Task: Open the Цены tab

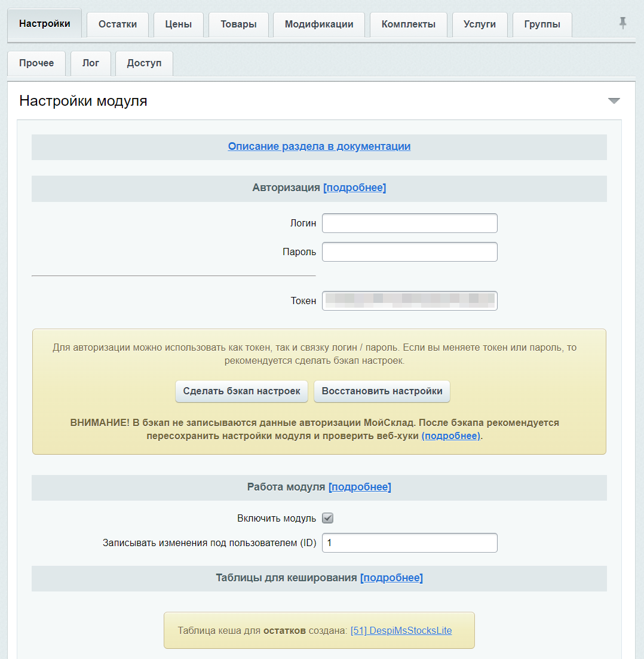Action: (179, 24)
